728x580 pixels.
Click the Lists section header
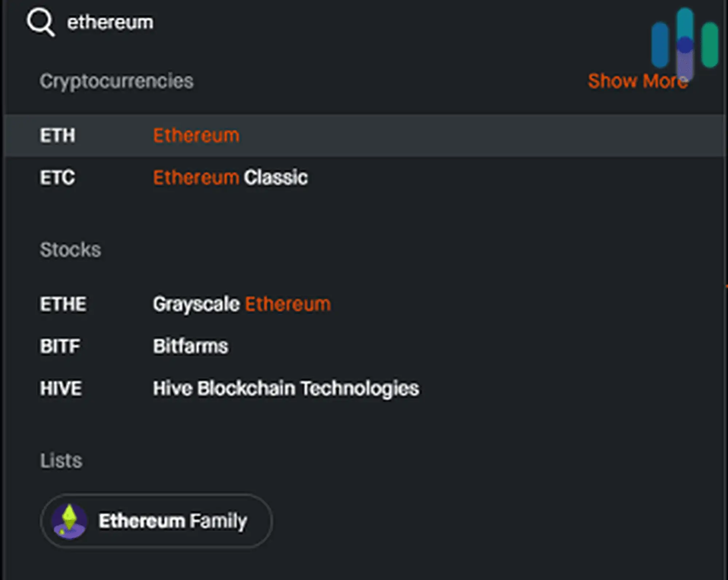pos(61,460)
